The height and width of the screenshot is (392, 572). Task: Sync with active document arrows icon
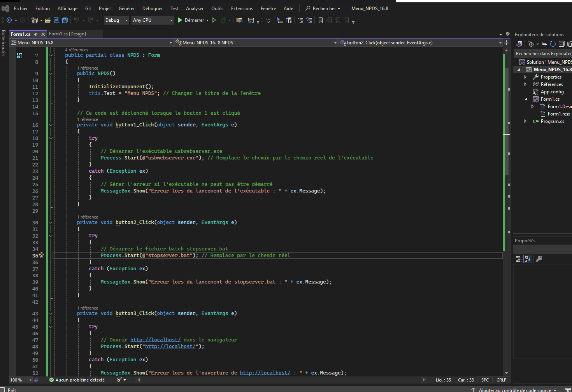coord(544,44)
